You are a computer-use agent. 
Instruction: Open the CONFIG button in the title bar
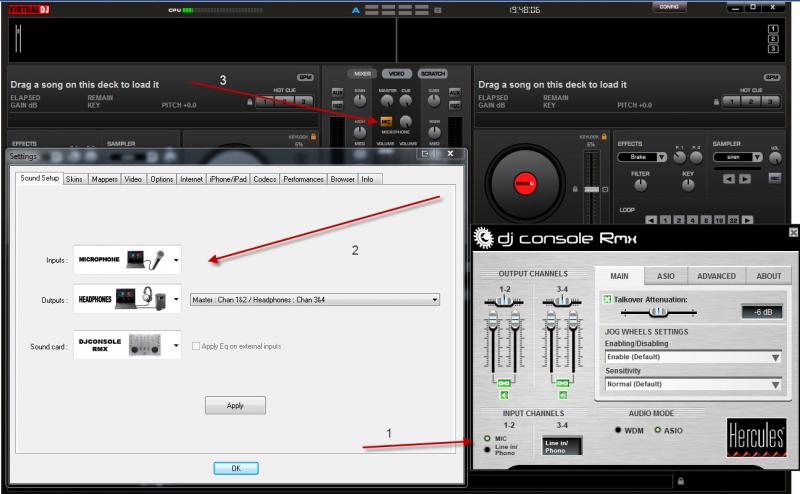point(669,7)
